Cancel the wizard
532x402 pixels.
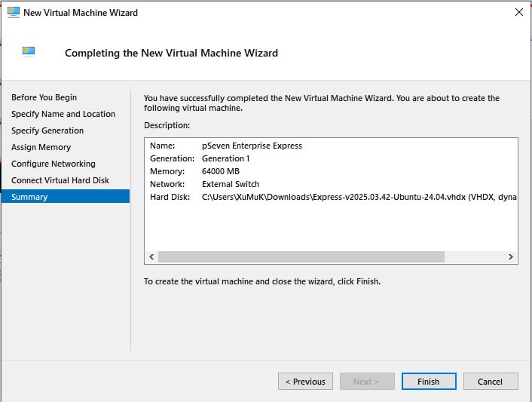(491, 382)
